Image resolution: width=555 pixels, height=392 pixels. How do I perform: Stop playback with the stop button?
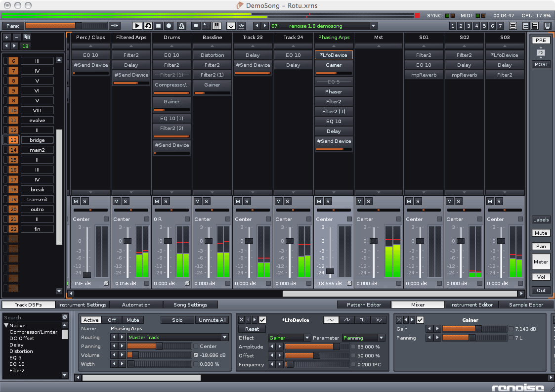coord(158,26)
